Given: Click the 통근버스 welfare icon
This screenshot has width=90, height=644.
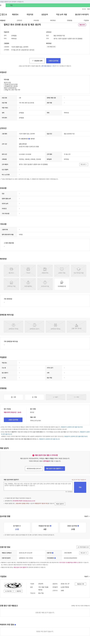Looking at the screenshot, I should [x=11, y=271].
